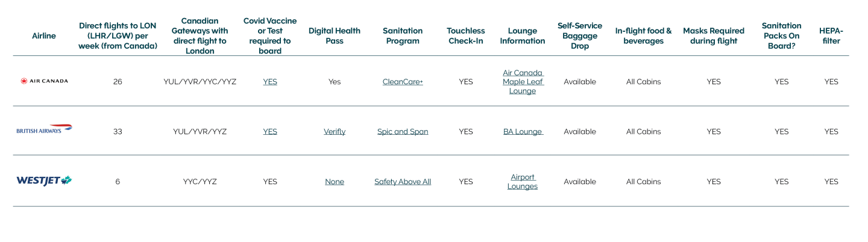868x242 pixels.
Task: Open the BA Lounge link
Action: tap(523, 131)
